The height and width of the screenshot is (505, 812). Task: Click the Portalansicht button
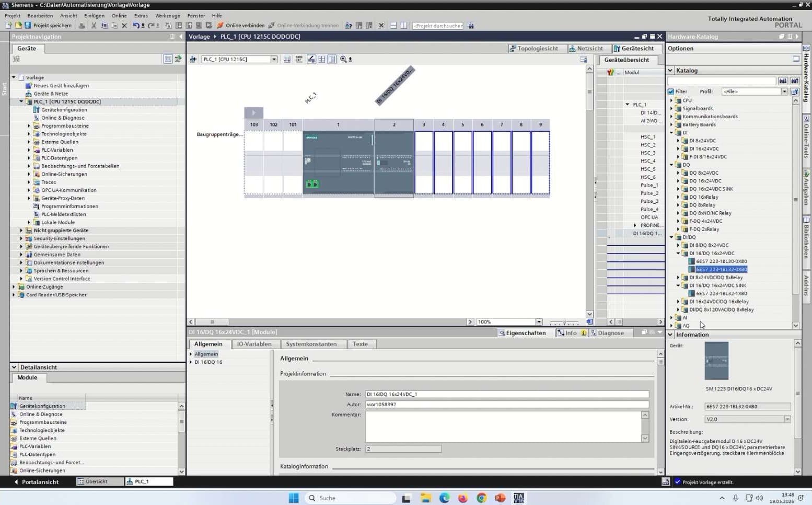37,482
